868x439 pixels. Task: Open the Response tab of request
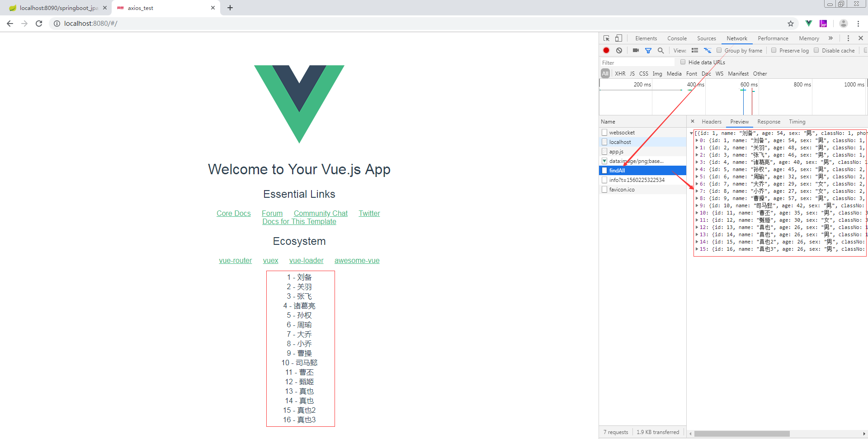pos(769,122)
